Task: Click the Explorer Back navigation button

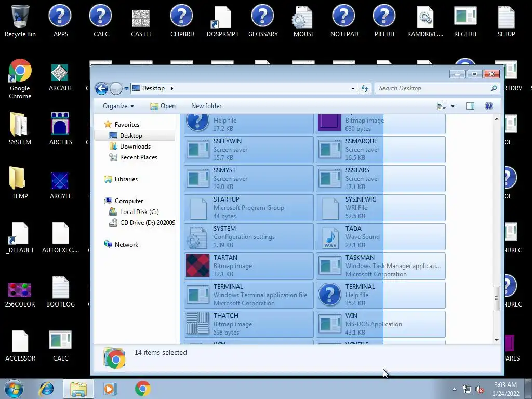Action: point(101,88)
